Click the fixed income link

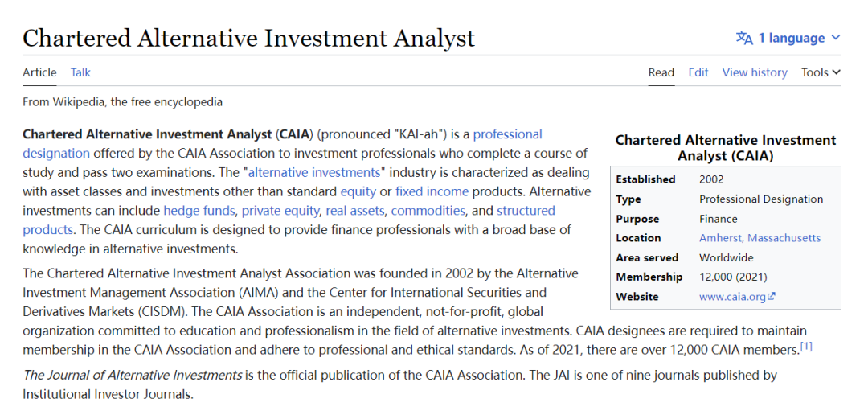tap(432, 191)
